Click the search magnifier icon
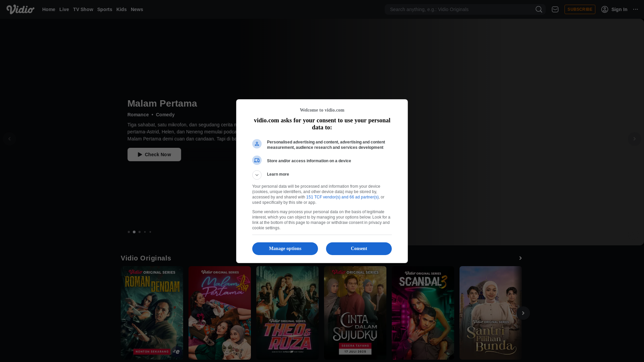644x362 pixels. click(539, 9)
